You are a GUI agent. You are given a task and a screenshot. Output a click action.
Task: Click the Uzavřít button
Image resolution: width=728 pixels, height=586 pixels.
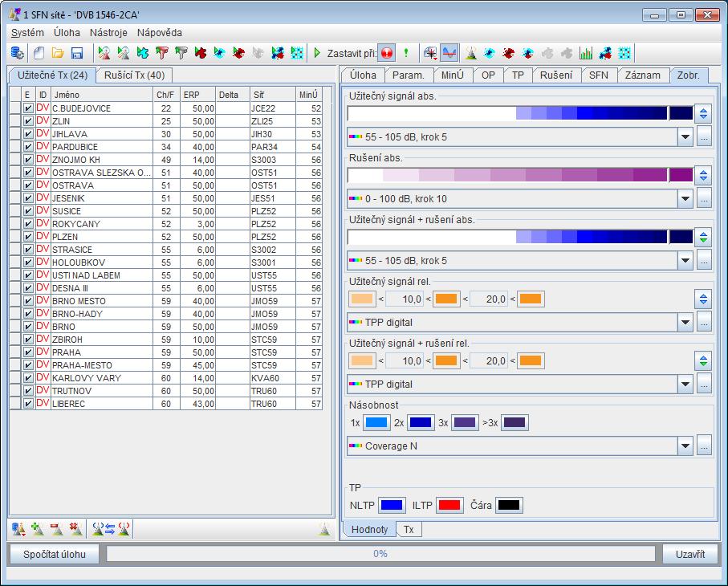point(690,554)
